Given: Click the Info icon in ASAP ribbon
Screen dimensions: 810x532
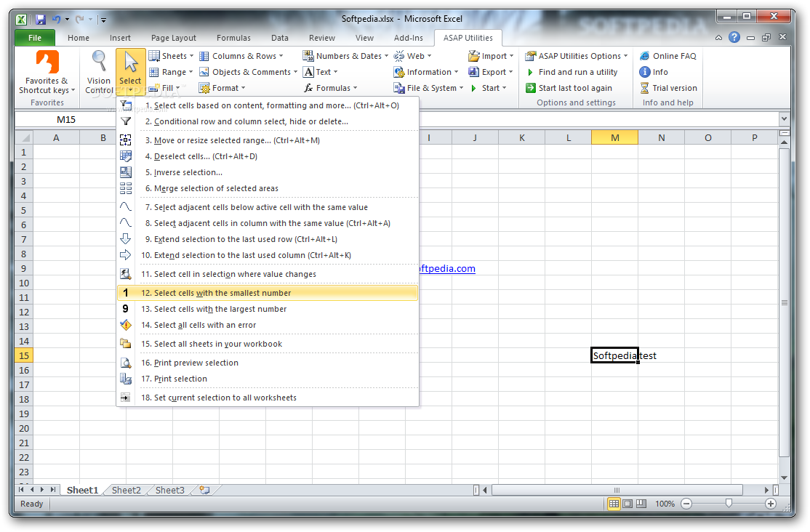Looking at the screenshot, I should pos(644,72).
